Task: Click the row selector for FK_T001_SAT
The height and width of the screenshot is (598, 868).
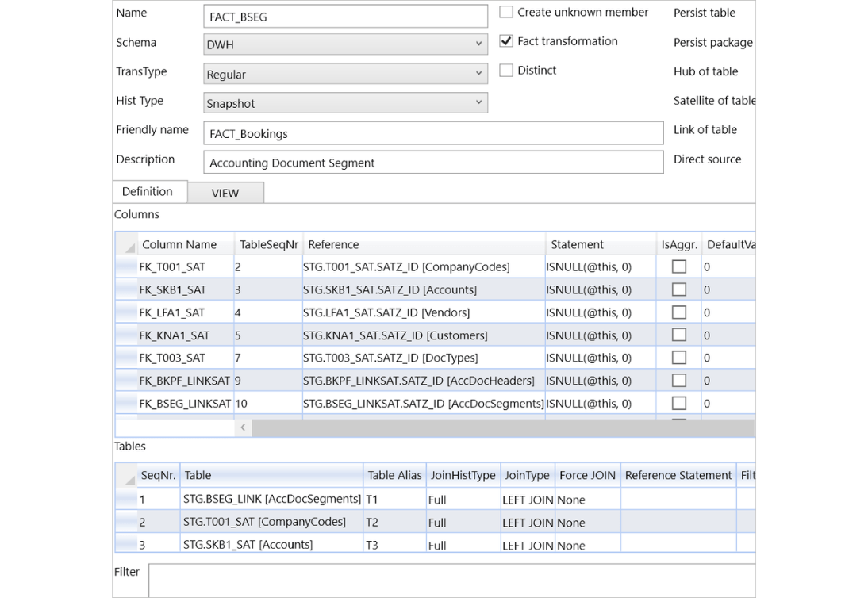Action: click(125, 266)
